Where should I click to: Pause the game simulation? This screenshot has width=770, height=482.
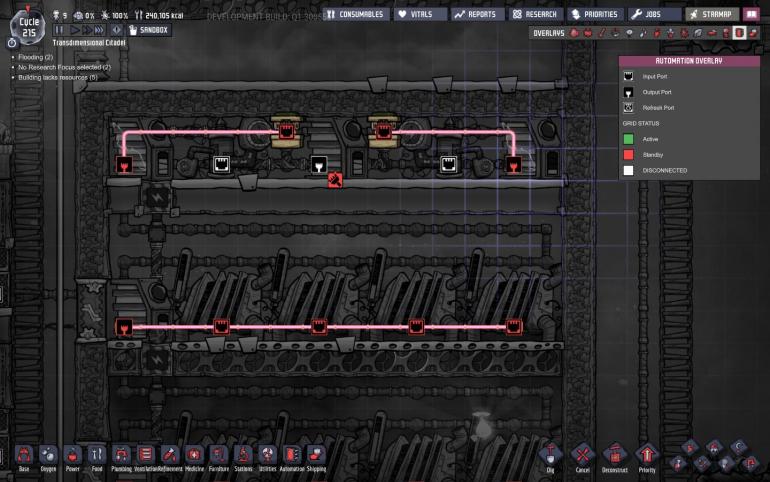[60, 30]
